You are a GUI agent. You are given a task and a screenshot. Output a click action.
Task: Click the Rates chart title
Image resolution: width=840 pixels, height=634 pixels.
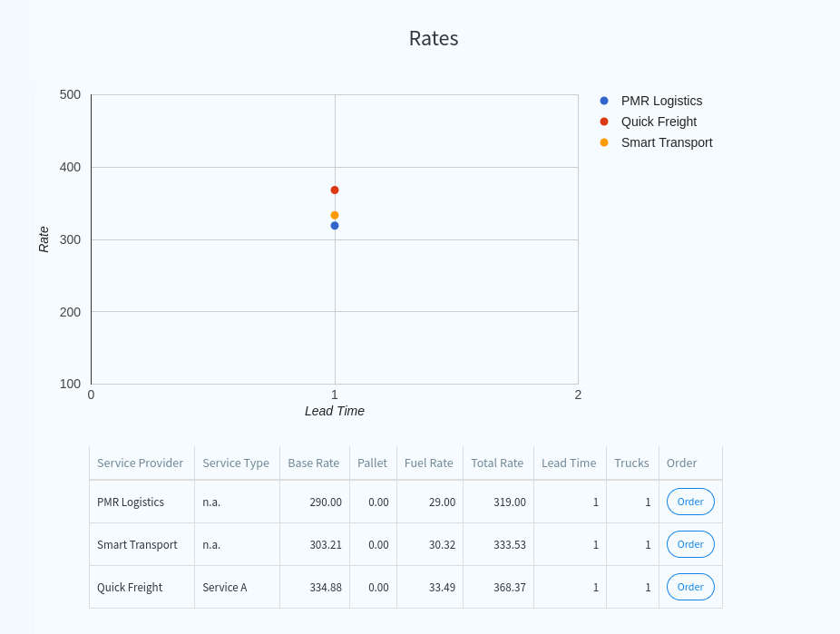434,38
